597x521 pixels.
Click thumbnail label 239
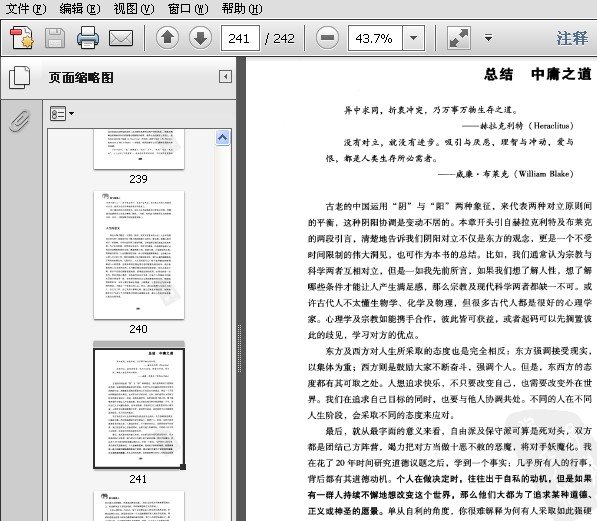pos(138,179)
